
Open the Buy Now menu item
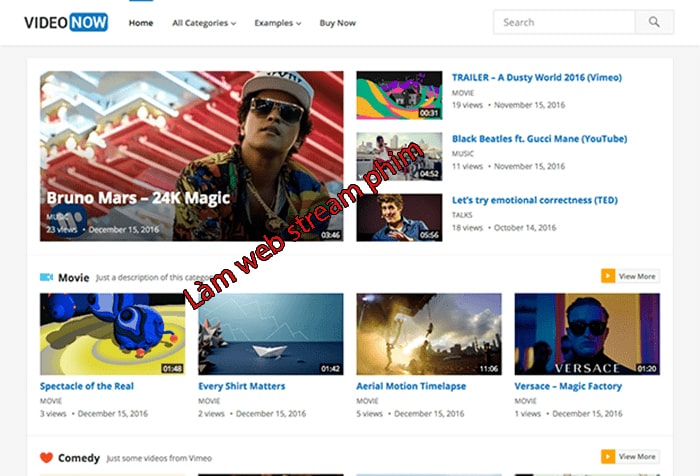338,23
